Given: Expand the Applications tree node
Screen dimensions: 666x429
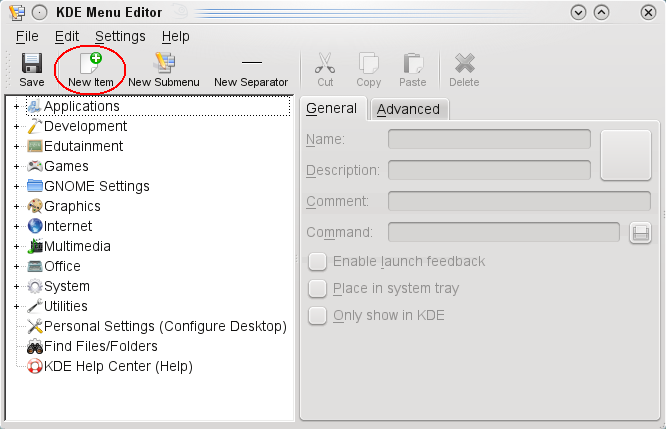Looking at the screenshot, I should pos(16,106).
